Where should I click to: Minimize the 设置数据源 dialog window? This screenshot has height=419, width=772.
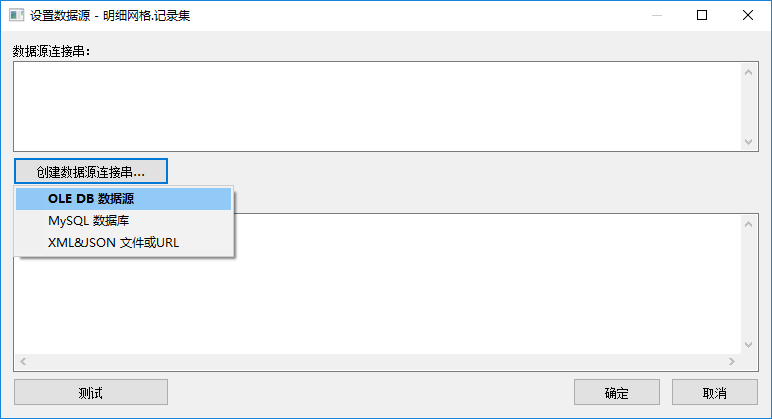point(656,15)
